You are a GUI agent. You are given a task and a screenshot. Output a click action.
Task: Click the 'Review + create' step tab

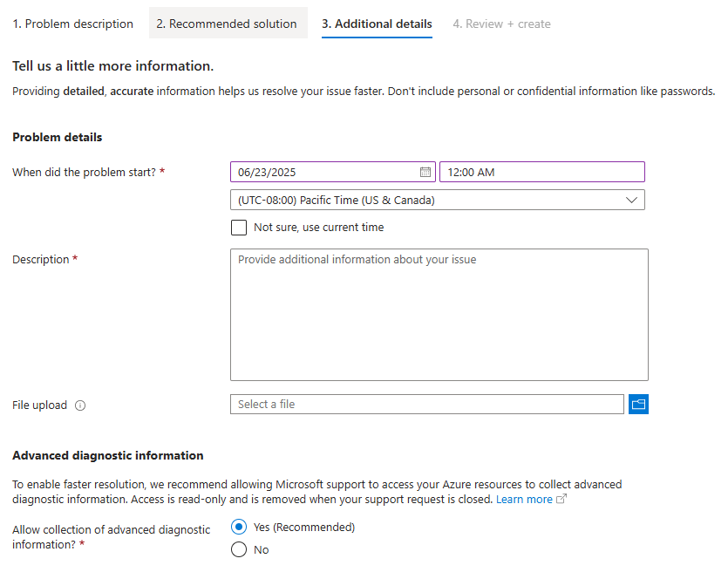501,24
